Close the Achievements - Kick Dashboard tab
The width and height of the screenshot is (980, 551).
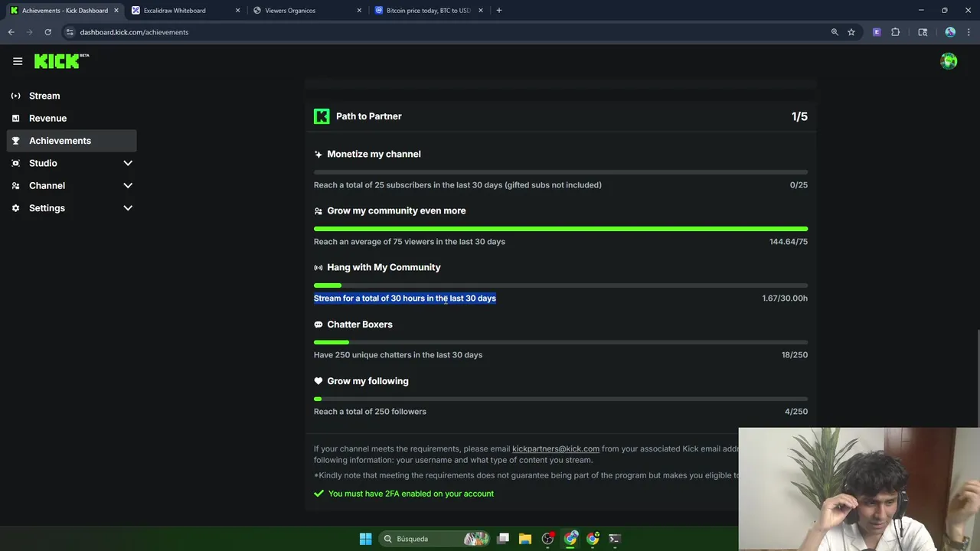(x=116, y=11)
